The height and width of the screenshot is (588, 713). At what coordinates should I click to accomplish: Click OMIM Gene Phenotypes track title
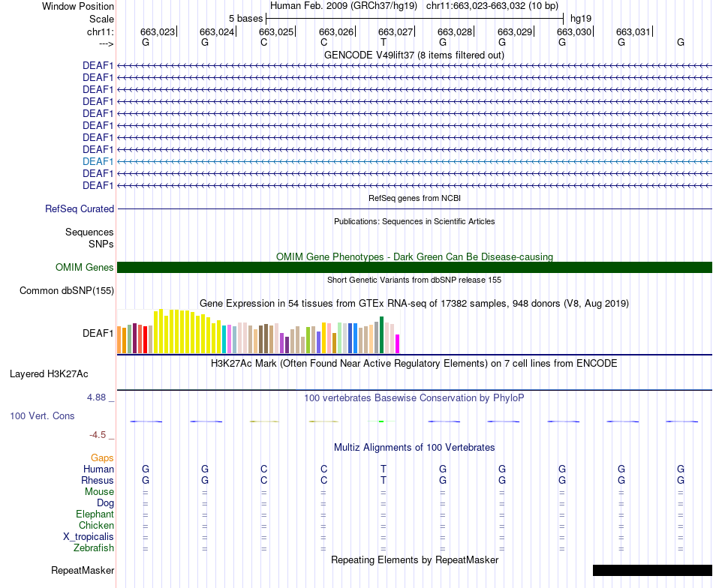click(x=414, y=256)
